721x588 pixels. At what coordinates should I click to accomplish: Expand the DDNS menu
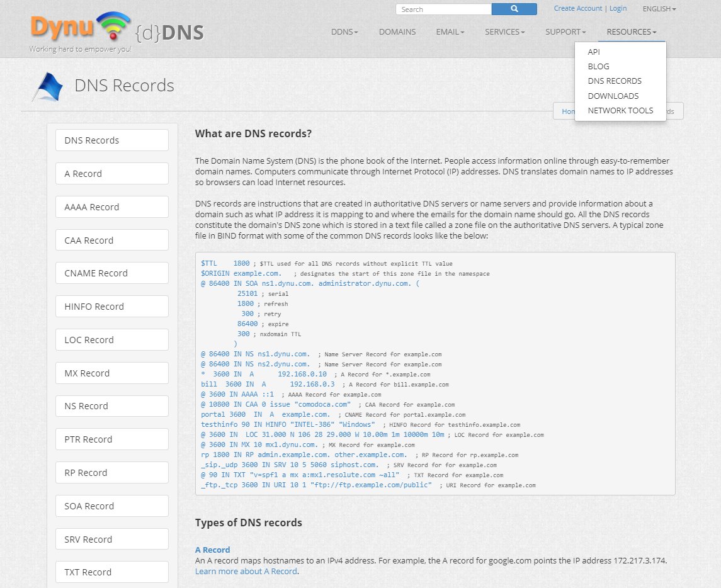coord(344,31)
